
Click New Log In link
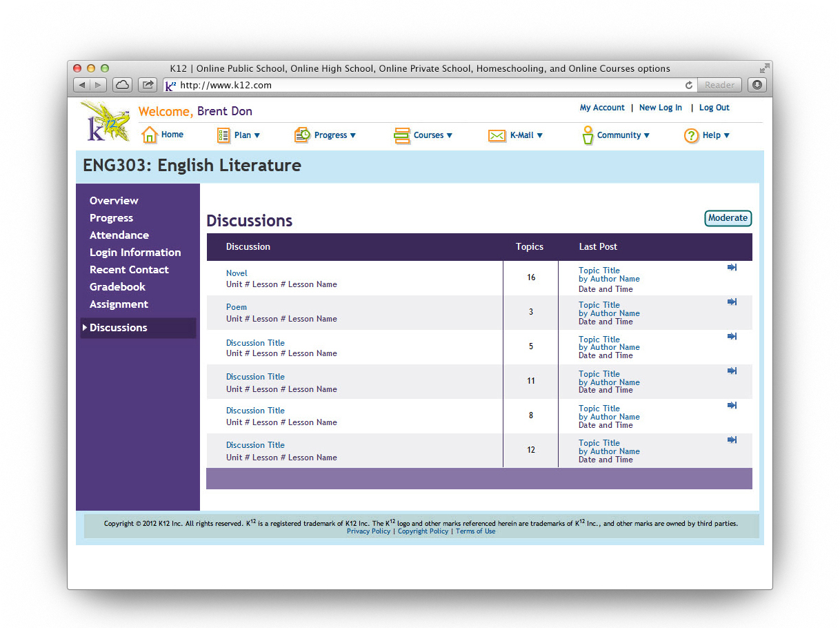(x=661, y=108)
